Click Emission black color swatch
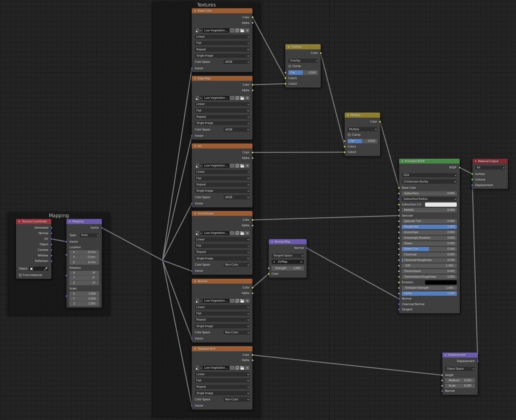516x420 pixels. pyautogui.click(x=441, y=282)
